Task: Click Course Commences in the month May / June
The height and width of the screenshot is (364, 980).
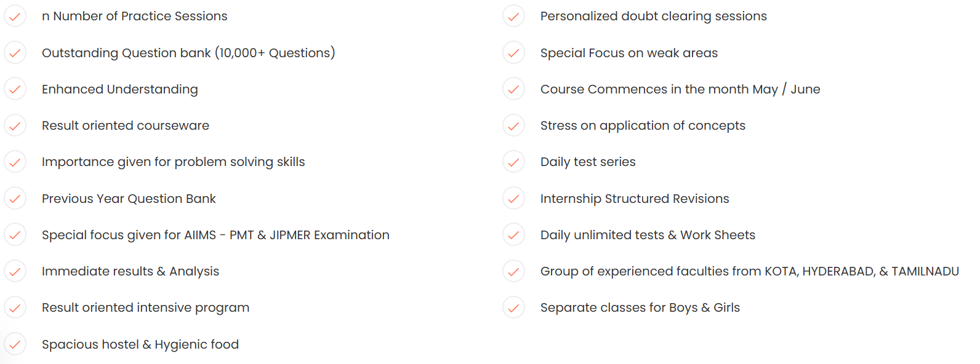Action: (680, 89)
